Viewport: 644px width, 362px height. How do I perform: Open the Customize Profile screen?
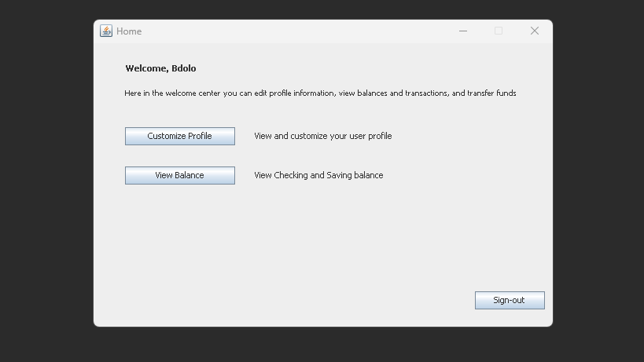tap(179, 136)
